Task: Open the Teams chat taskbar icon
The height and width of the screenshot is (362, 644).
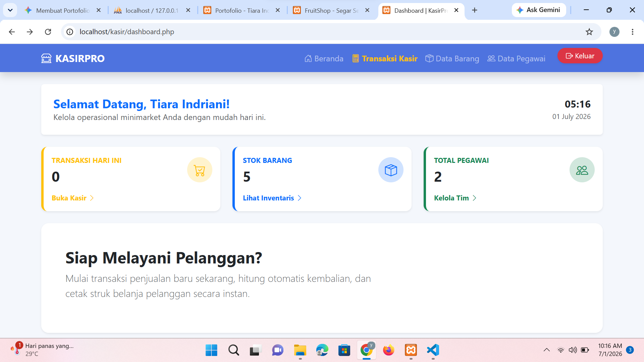Action: click(x=278, y=350)
